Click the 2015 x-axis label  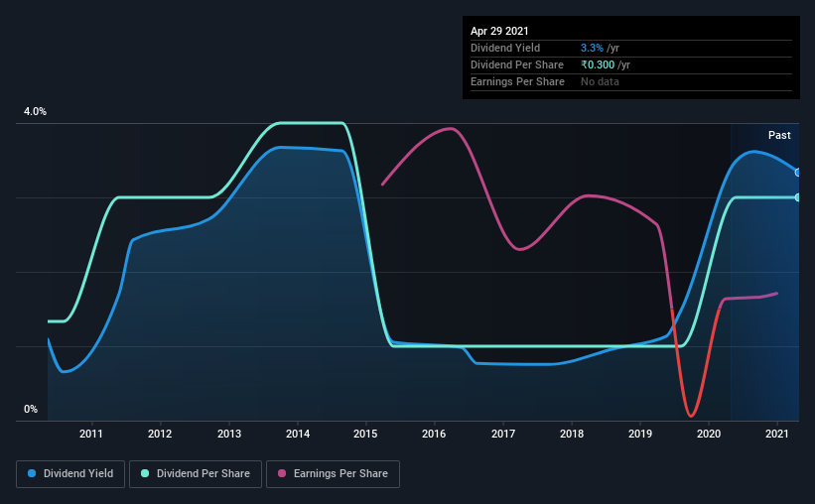pyautogui.click(x=365, y=434)
